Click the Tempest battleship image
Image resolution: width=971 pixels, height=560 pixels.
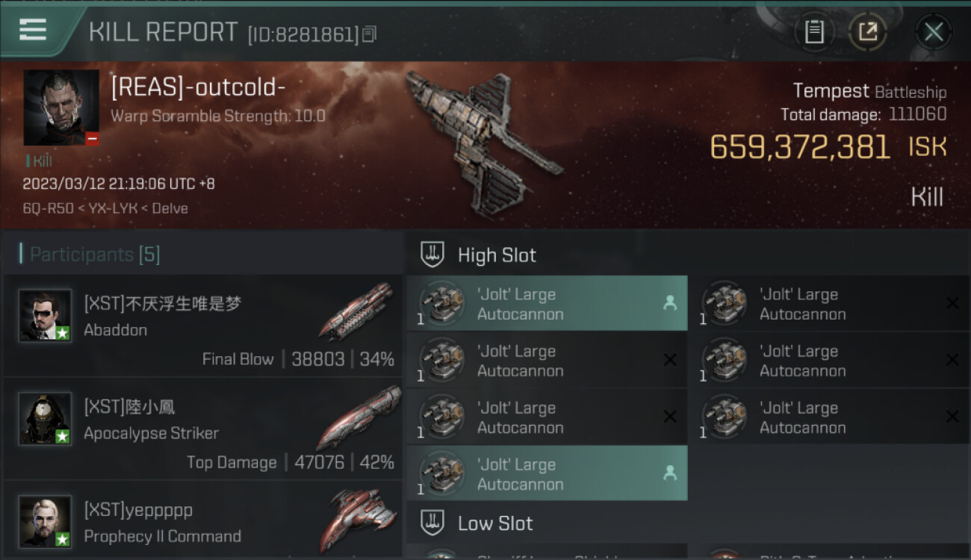(482, 142)
